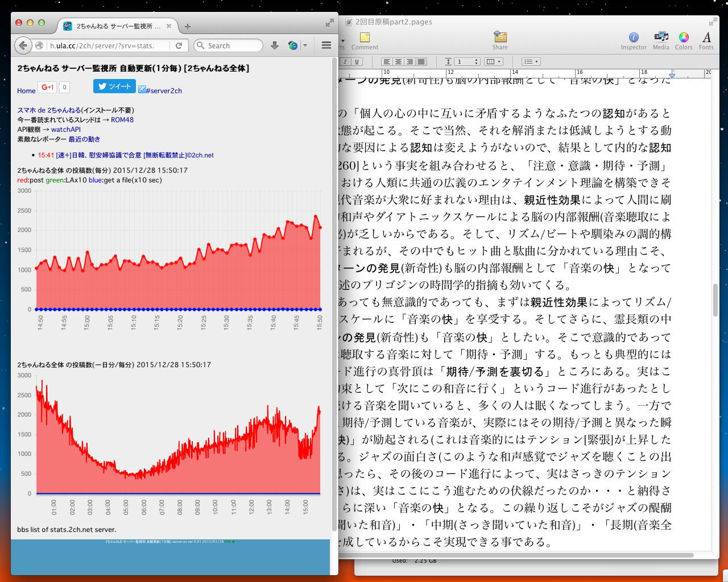Click the globe extension icon in Firefox toolbar

point(293,45)
